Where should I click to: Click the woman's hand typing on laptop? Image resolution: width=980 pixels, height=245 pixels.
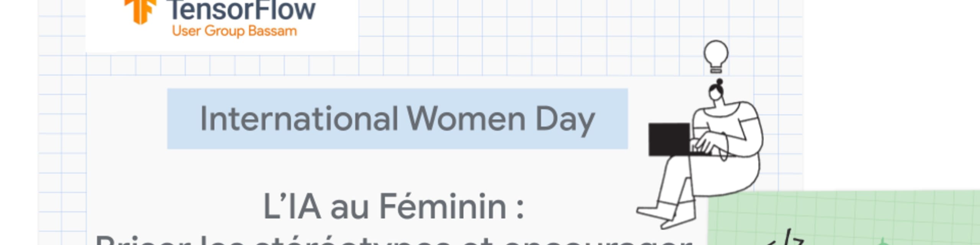click(706, 145)
